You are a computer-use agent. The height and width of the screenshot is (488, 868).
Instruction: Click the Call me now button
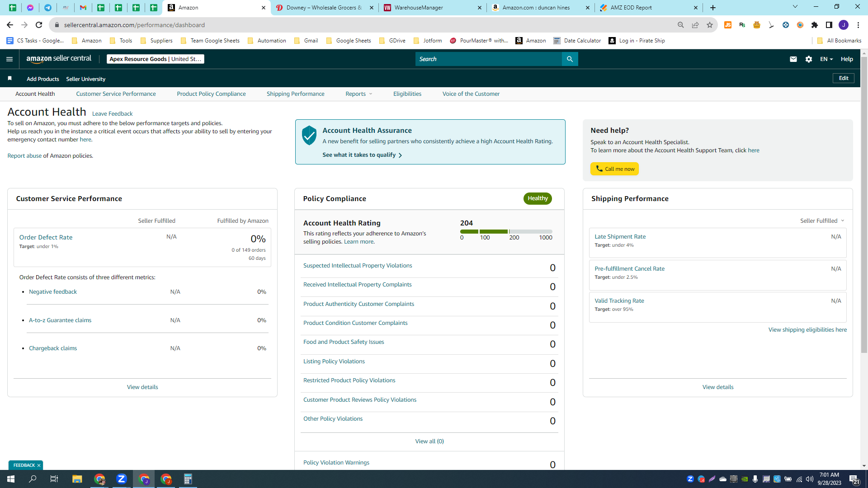614,169
